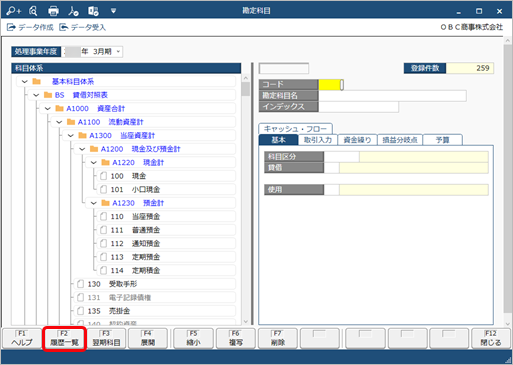Click document icon of 112 通知預金
This screenshot has height=365, width=513.
[x=104, y=244]
